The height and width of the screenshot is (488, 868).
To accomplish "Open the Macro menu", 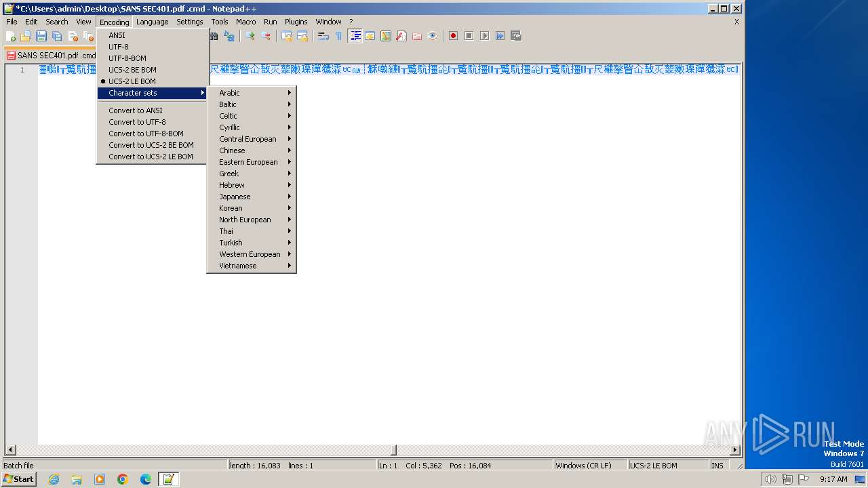I will coord(245,22).
